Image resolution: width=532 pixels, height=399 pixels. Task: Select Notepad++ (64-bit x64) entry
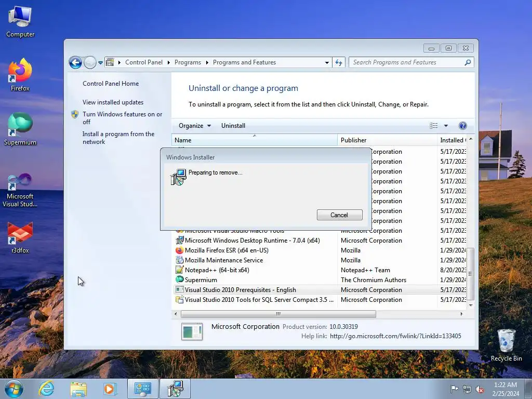click(319, 270)
